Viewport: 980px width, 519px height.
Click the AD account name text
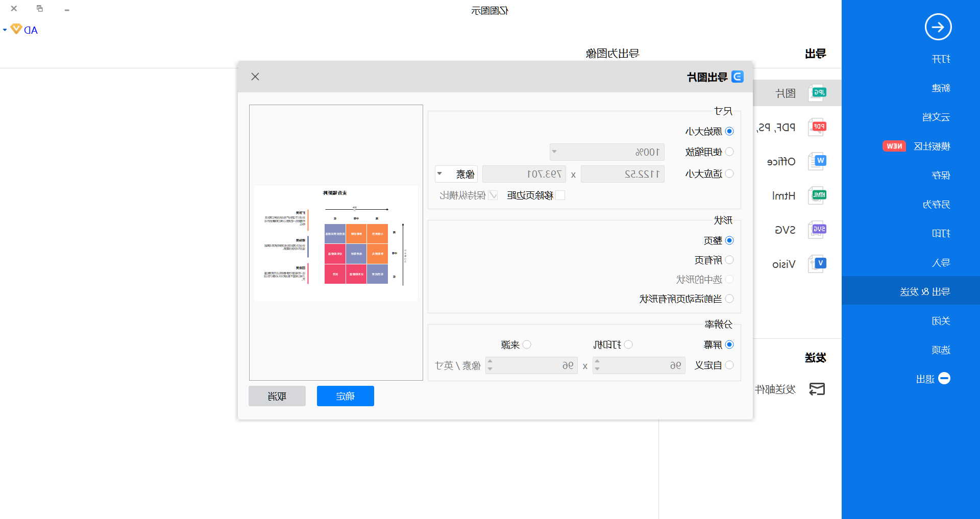(x=31, y=30)
